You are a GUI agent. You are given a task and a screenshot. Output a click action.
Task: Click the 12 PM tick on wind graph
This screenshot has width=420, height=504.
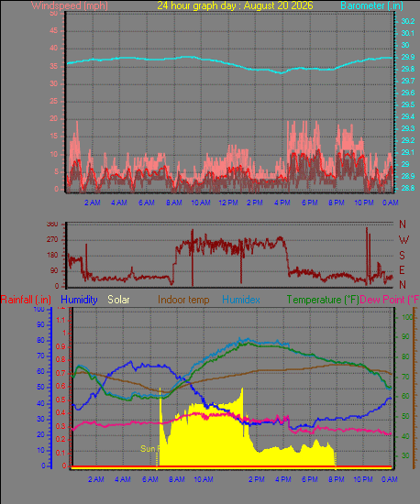pyautogui.click(x=228, y=203)
